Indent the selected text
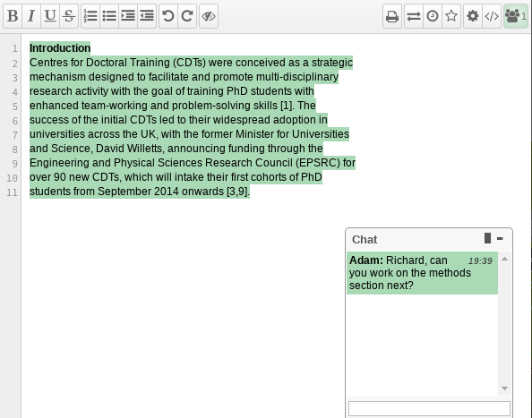Image resolution: width=532 pixels, height=418 pixels. coord(128,16)
